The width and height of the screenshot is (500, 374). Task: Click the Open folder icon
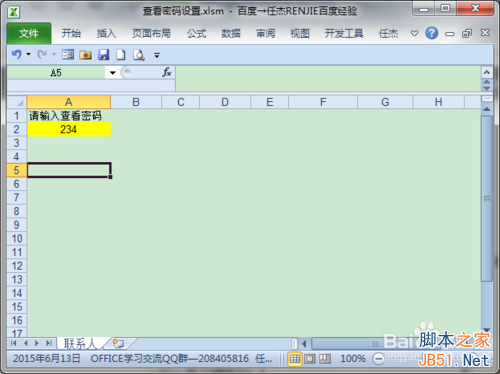[86, 54]
